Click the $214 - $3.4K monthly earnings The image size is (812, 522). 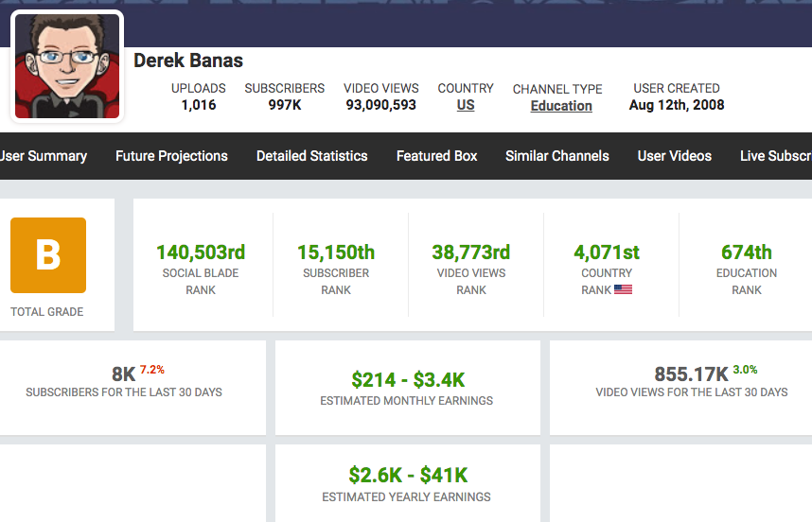coord(408,380)
